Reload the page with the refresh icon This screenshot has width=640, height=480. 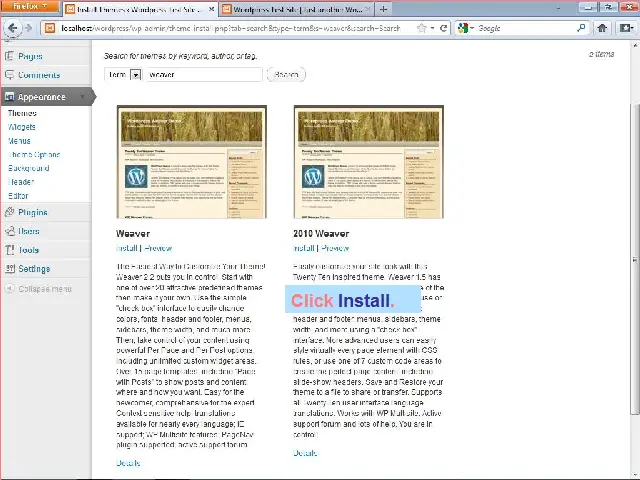coord(443,28)
